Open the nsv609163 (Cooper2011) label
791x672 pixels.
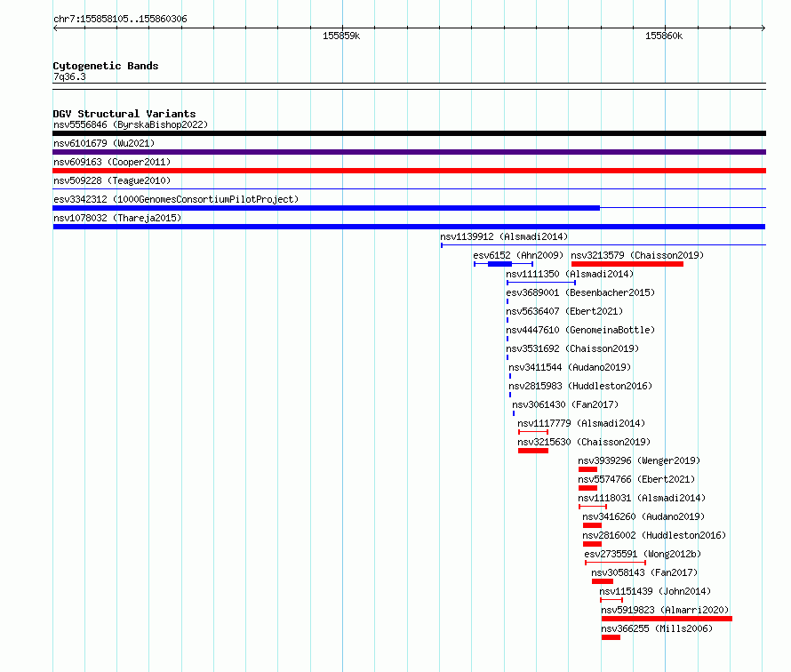[112, 162]
